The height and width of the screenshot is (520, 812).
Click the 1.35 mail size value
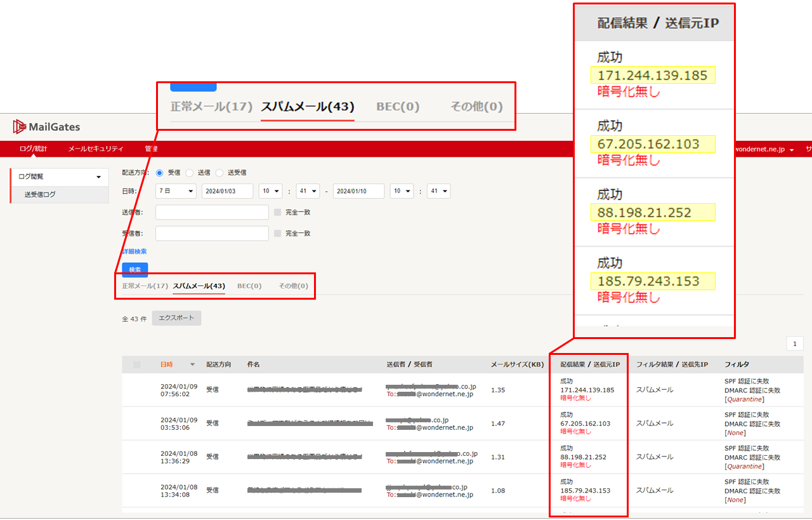pos(498,390)
